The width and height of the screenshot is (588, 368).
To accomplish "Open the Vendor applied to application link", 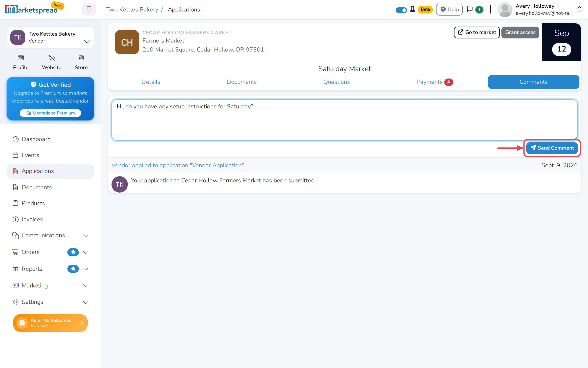I will pyautogui.click(x=177, y=165).
